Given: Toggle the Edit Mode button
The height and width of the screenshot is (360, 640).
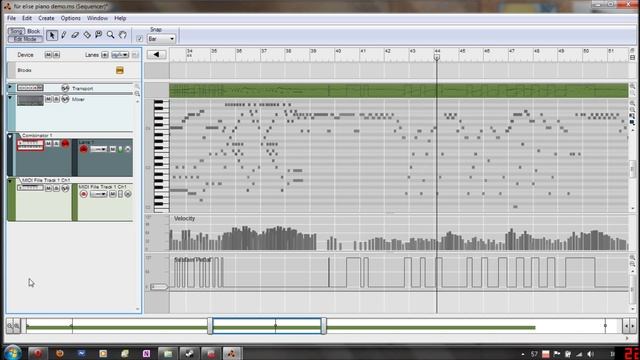Looking at the screenshot, I should pos(25,39).
